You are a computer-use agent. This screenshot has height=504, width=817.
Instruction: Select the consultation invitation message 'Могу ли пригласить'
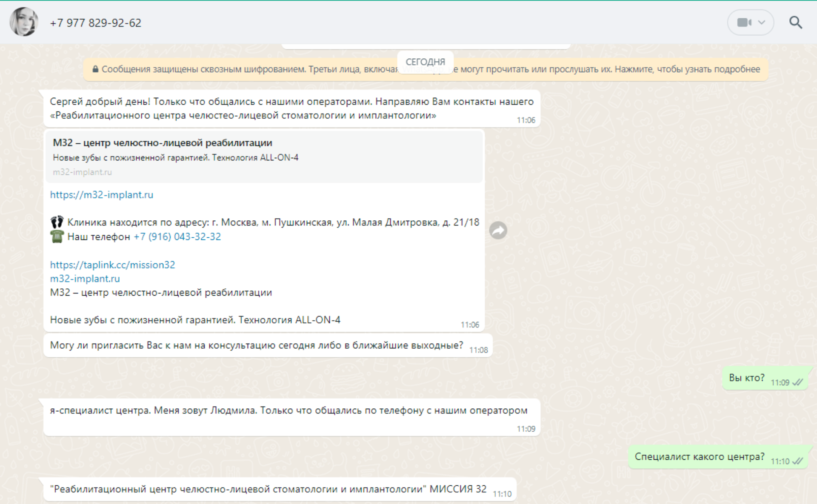coord(268,345)
